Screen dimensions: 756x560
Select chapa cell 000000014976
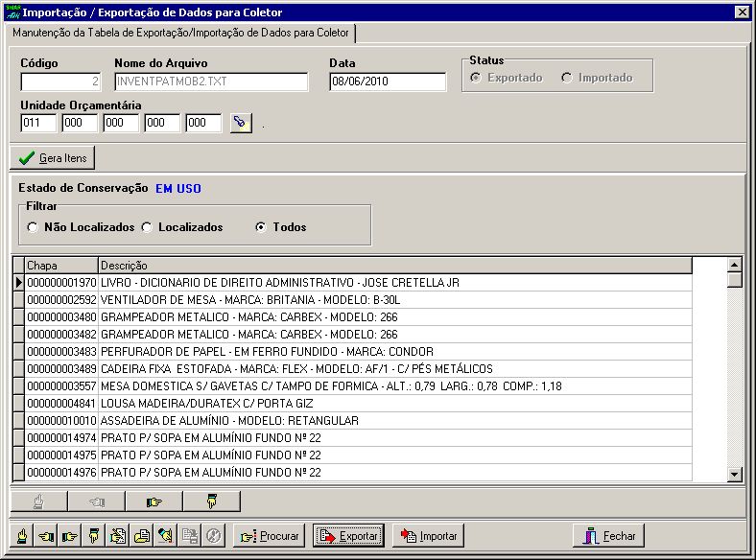click(x=61, y=473)
